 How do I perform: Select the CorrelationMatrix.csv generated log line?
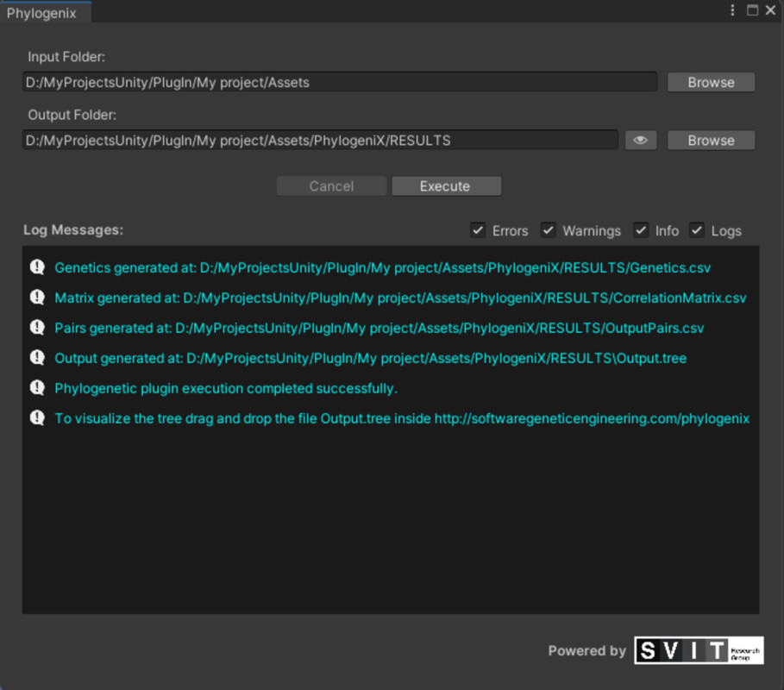click(x=400, y=298)
